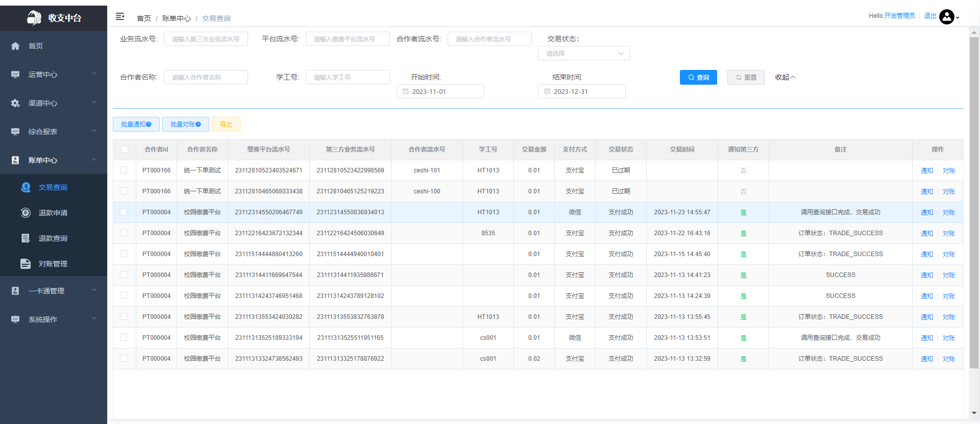Click the home icon beside 首页
Viewport: 980px width, 424px height.
15,46
